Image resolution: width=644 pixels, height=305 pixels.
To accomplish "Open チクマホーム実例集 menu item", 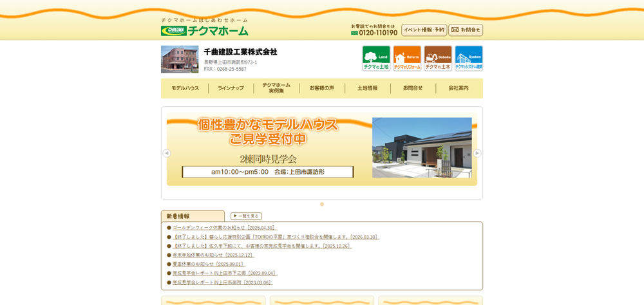I will 276,88.
